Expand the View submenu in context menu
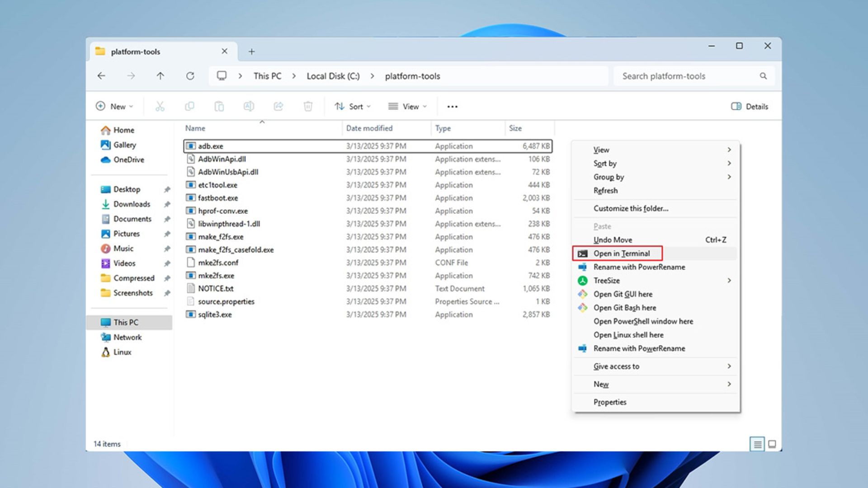This screenshot has width=868, height=488. (729, 150)
